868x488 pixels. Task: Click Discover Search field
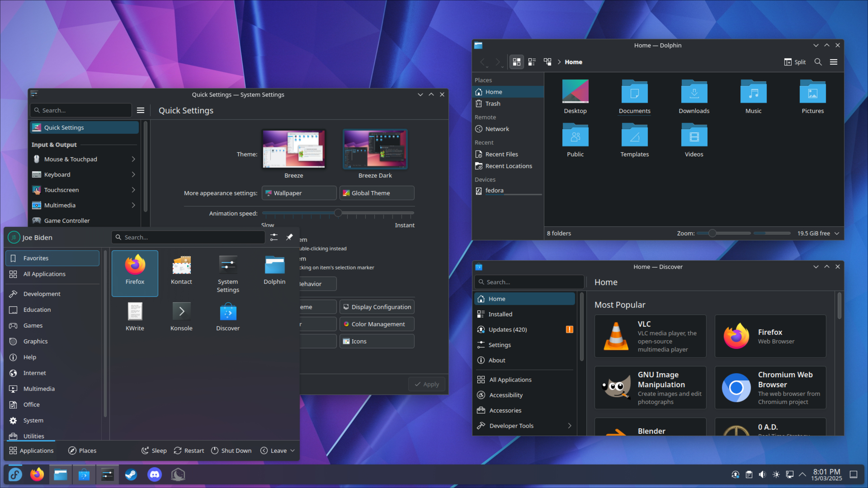[x=529, y=282]
